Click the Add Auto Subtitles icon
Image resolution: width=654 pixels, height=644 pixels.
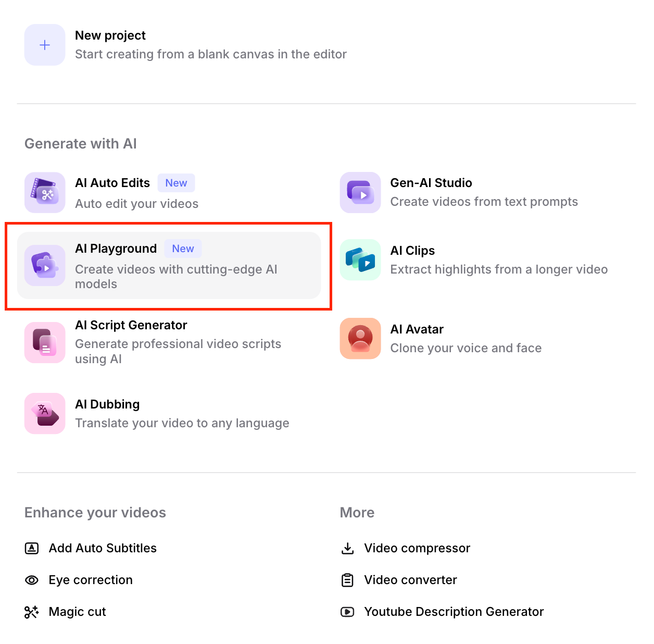[32, 548]
